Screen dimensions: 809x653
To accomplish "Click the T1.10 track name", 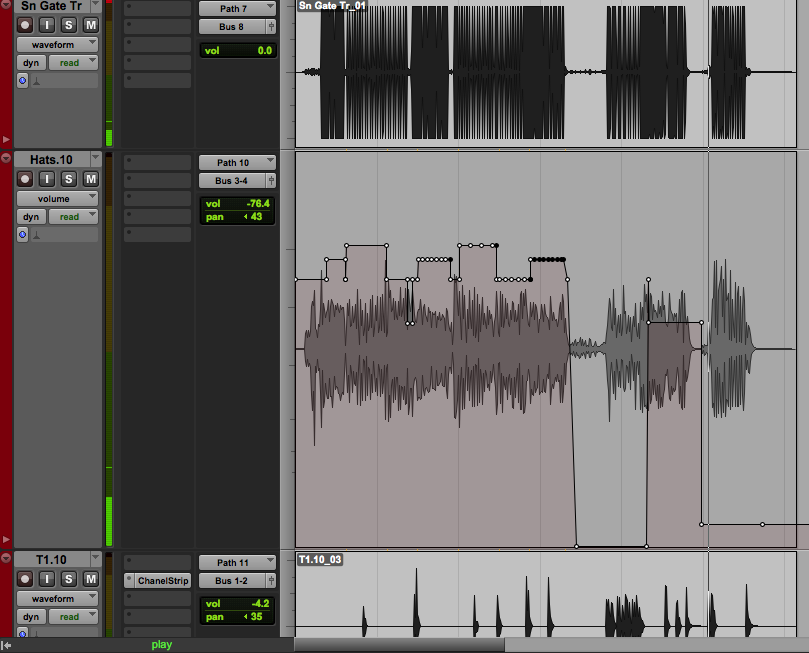I will [51, 560].
